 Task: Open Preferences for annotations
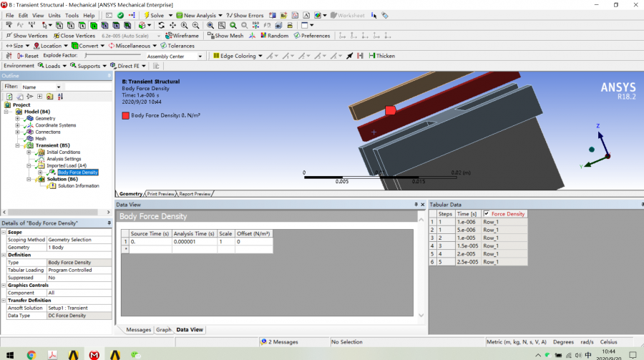[x=312, y=35]
